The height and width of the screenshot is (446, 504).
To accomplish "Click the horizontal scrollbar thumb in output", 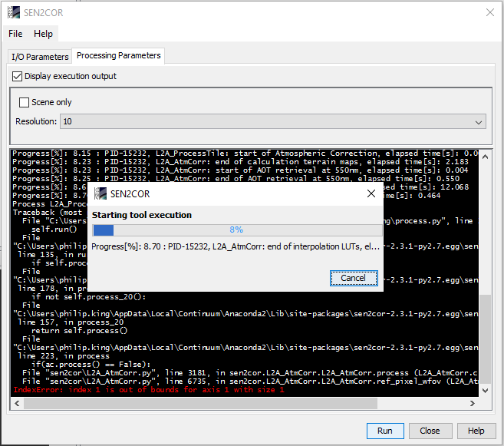I will pyautogui.click(x=200, y=403).
